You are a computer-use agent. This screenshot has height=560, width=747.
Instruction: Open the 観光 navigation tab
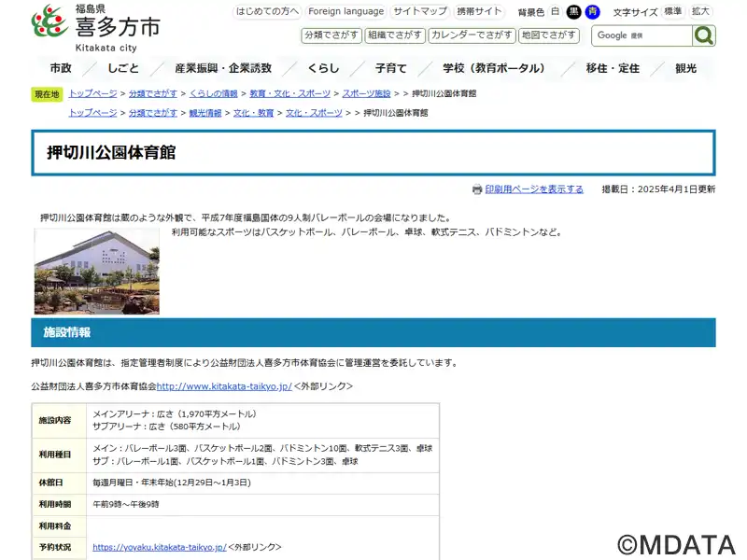(685, 69)
